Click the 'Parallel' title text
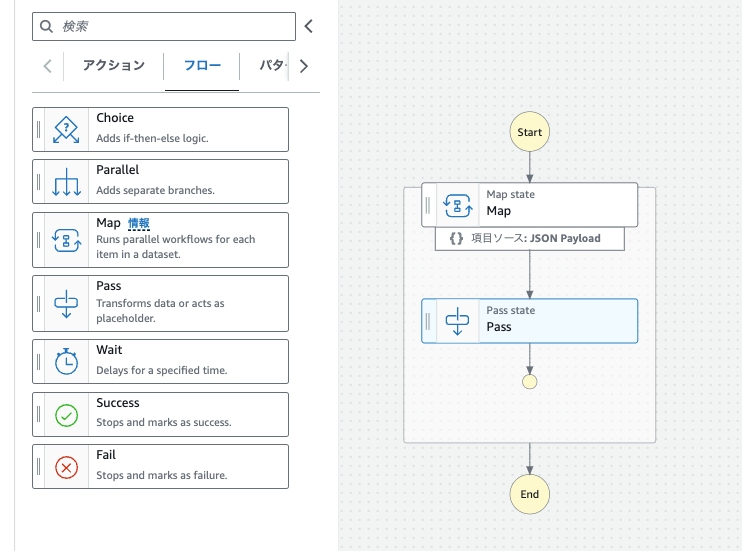Screen dimensions: 742x551 (x=118, y=169)
